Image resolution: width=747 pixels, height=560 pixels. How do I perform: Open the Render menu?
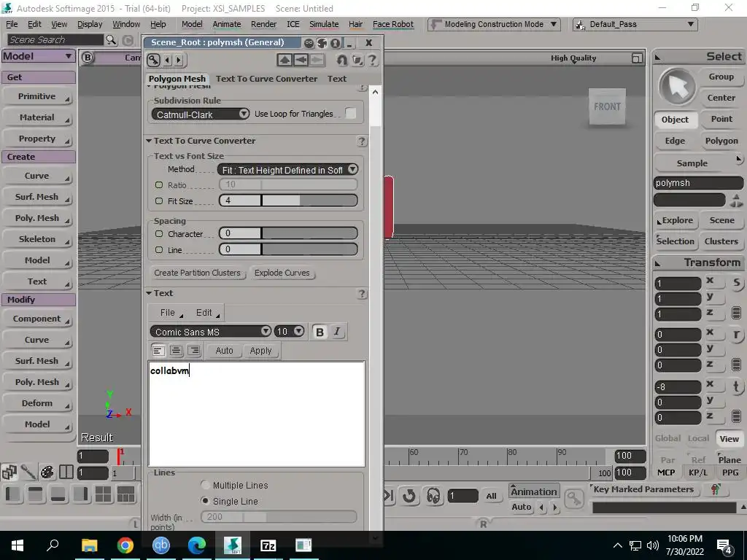click(x=263, y=24)
